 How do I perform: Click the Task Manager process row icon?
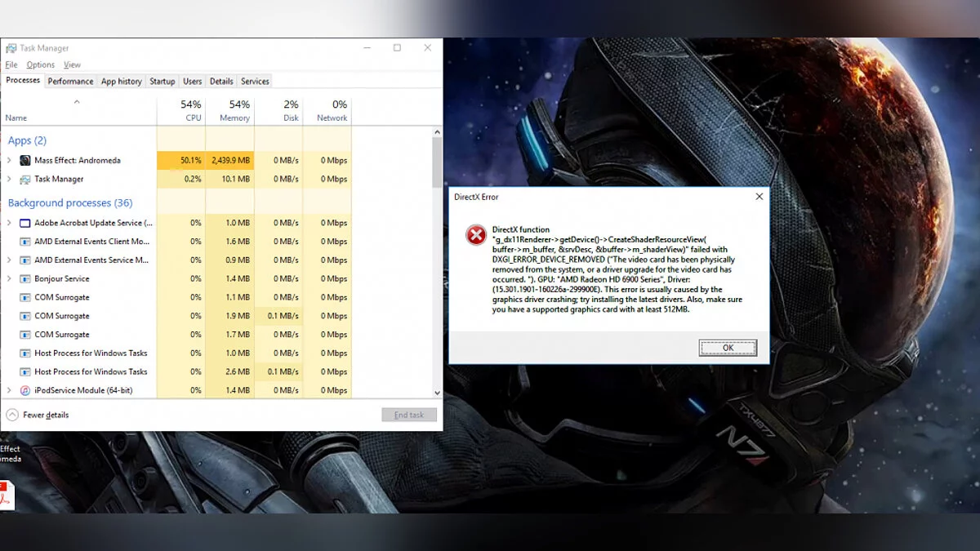[x=25, y=180]
